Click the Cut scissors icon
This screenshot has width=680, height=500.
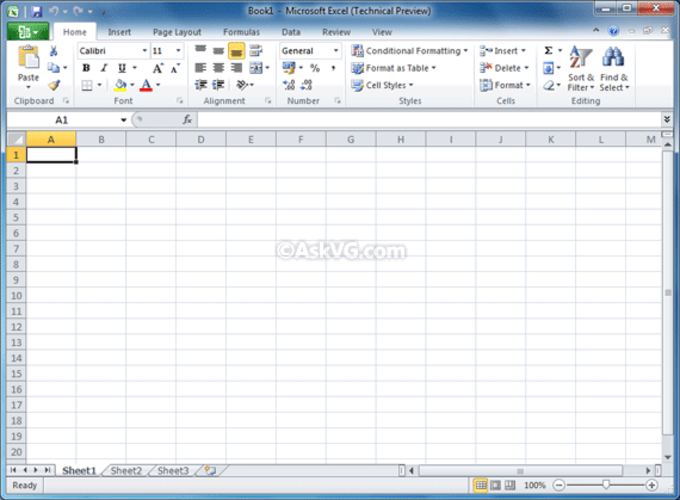pyautogui.click(x=53, y=51)
